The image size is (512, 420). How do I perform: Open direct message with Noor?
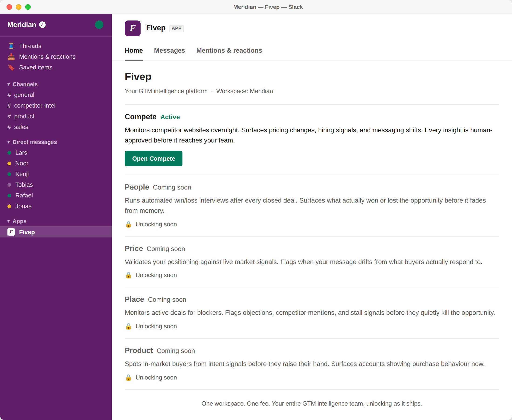tap(22, 163)
